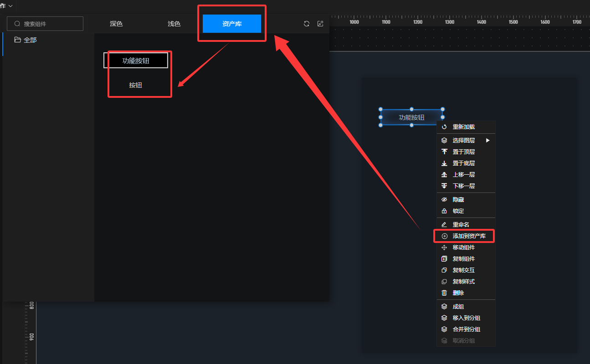The width and height of the screenshot is (590, 364).
Task: Select the 按钮 asset item
Action: [136, 85]
